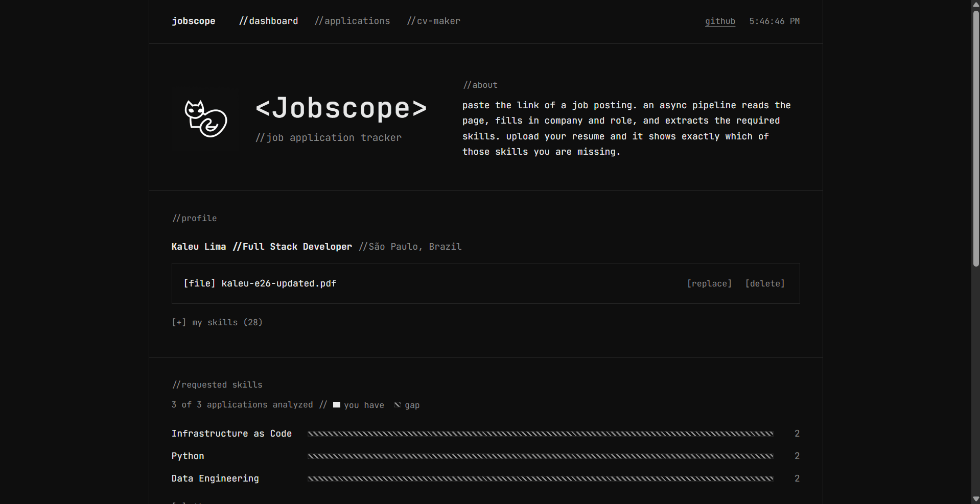The image size is (980, 504).
Task: Open the github link
Action: 720,21
